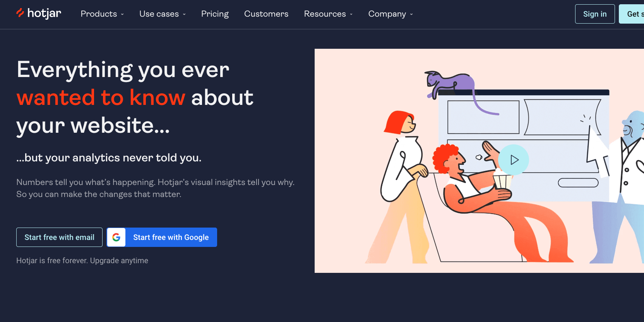This screenshot has height=322, width=644.
Task: Click the purple cat in the illustration
Action: coord(451,82)
